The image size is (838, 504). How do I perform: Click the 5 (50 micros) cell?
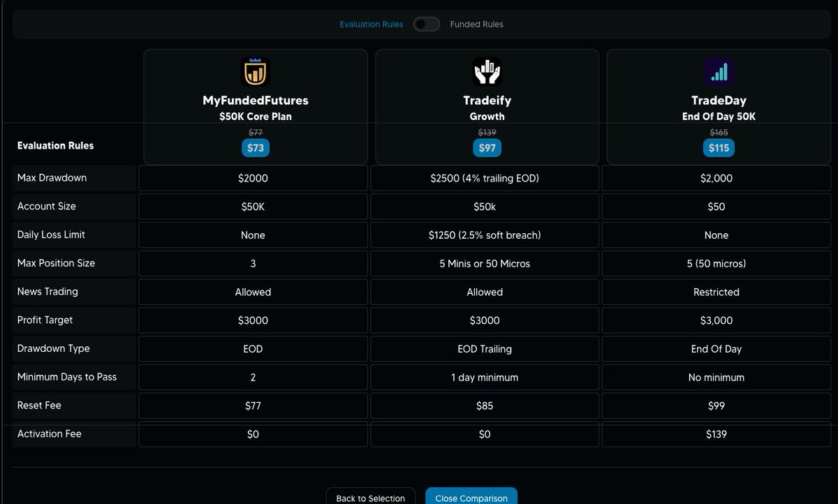tap(716, 263)
